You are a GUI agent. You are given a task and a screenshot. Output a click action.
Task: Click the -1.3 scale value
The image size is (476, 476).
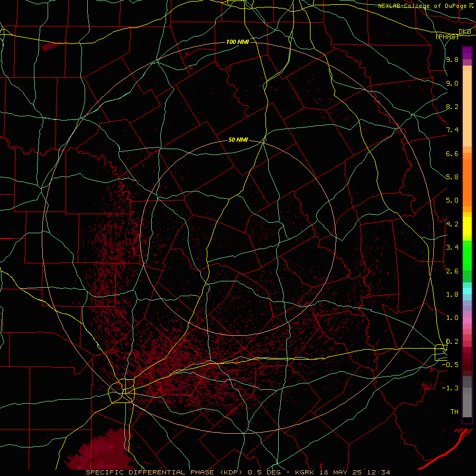[450, 388]
